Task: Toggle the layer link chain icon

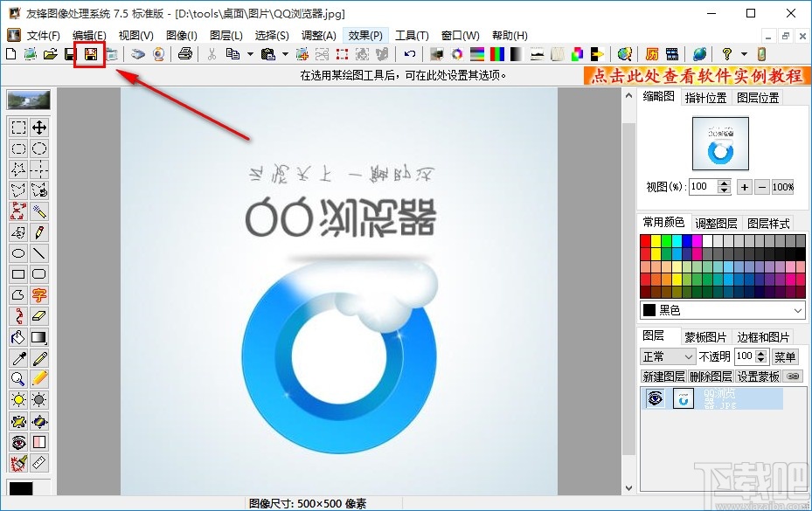Action: [794, 376]
